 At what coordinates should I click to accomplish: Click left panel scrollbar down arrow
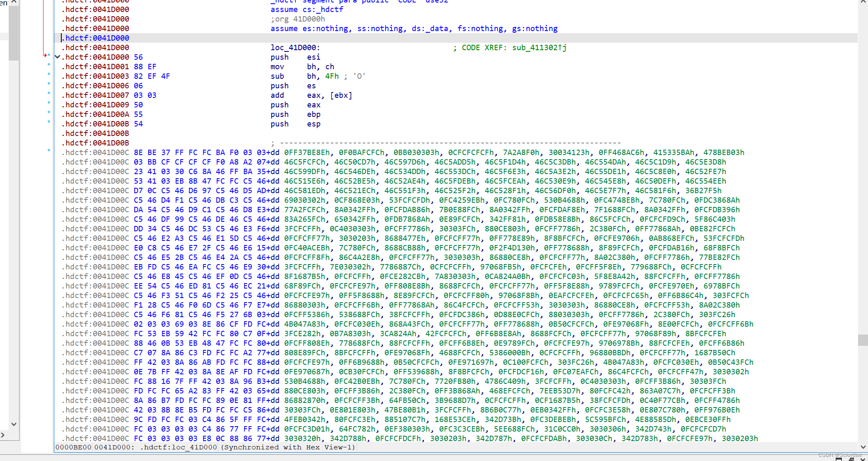[x=14, y=424]
